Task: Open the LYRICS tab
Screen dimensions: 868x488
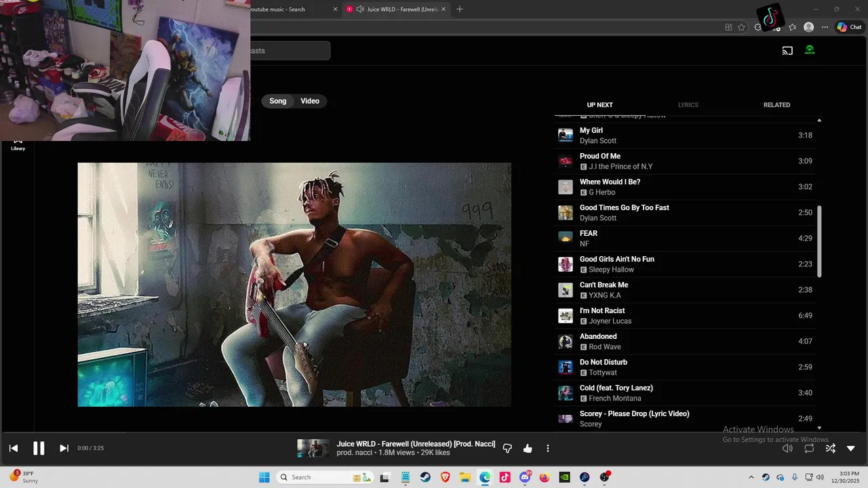Action: pos(688,105)
